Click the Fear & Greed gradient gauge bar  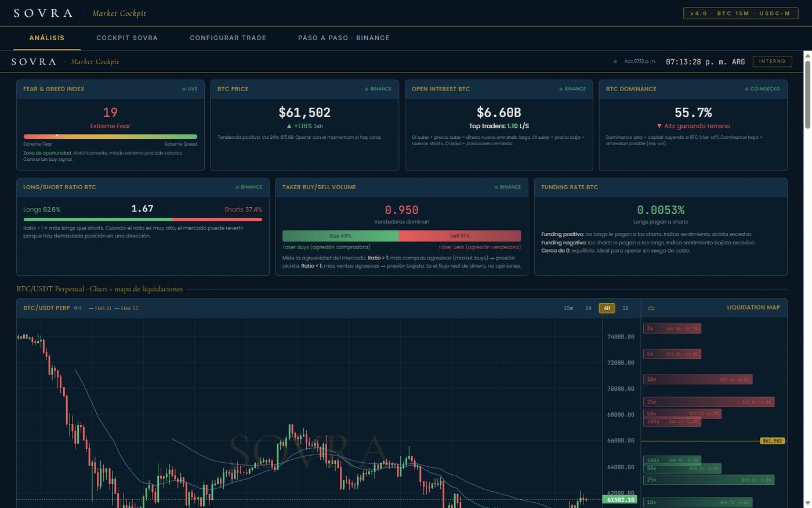pos(110,136)
